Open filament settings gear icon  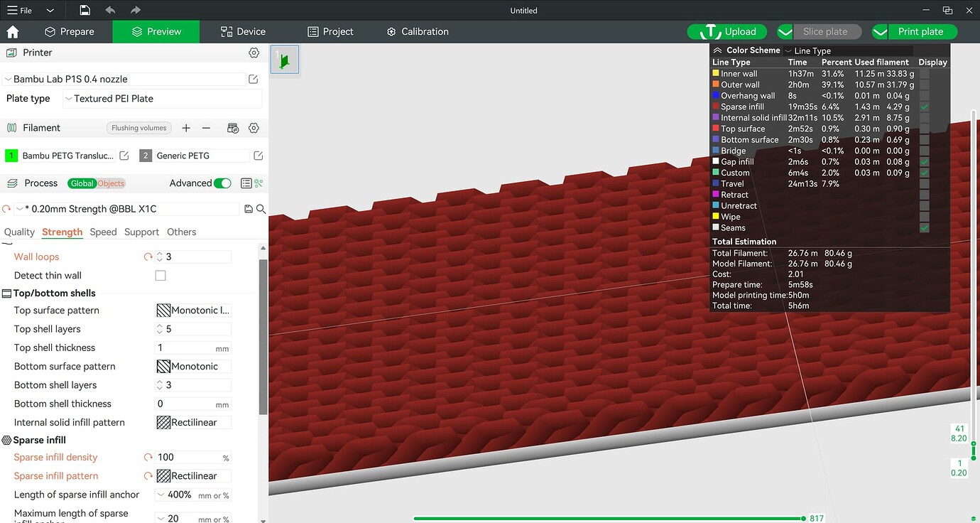click(254, 128)
